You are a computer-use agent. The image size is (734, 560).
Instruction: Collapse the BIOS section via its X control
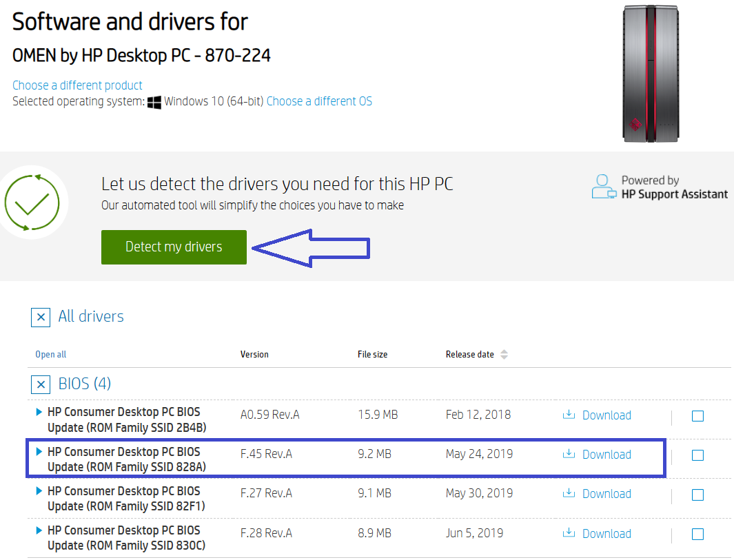(41, 384)
